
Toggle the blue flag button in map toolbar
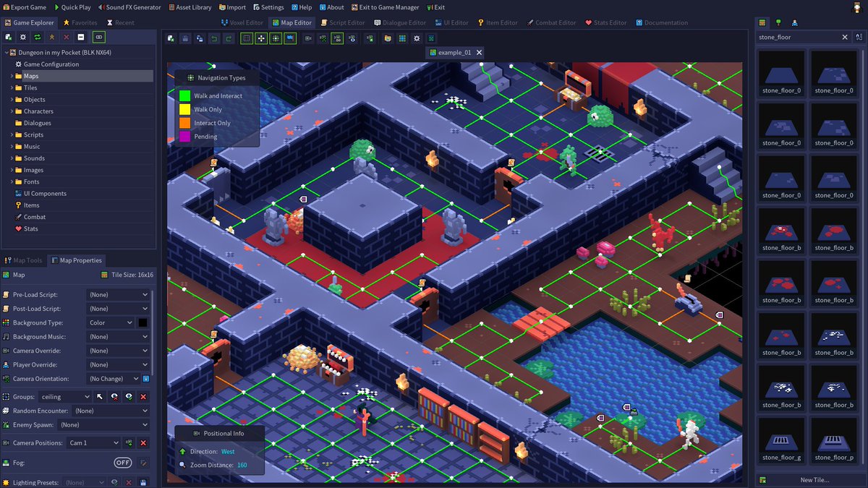tap(290, 38)
